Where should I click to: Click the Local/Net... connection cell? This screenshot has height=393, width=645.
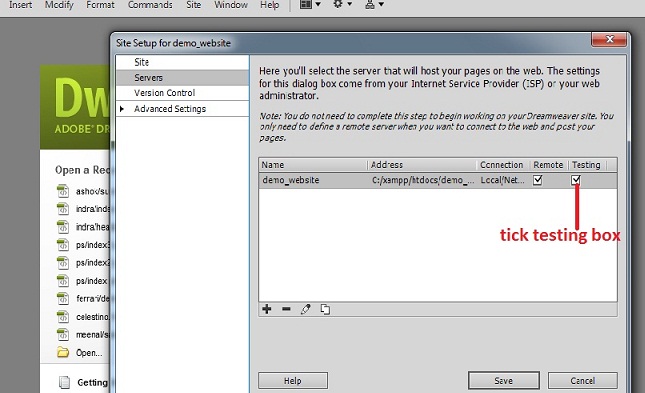pos(503,180)
